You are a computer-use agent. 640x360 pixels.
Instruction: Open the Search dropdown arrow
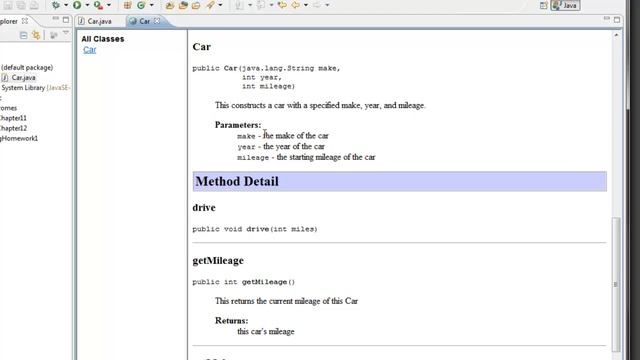(220, 5)
